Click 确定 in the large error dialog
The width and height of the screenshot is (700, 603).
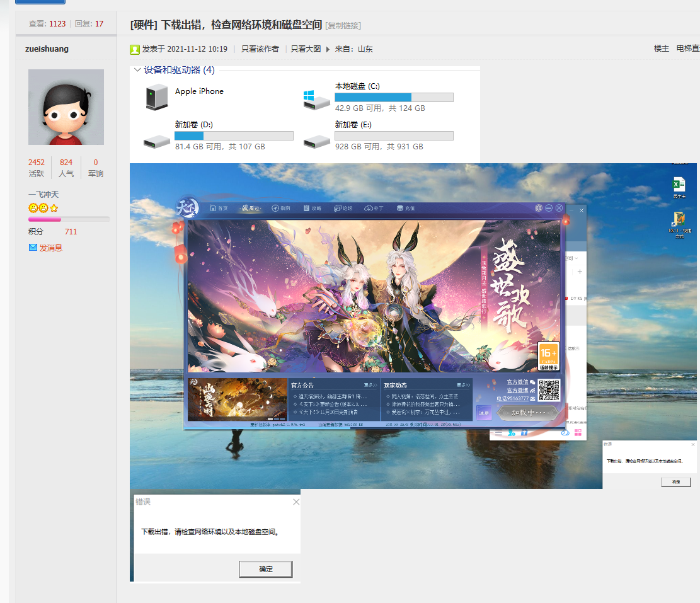(266, 569)
